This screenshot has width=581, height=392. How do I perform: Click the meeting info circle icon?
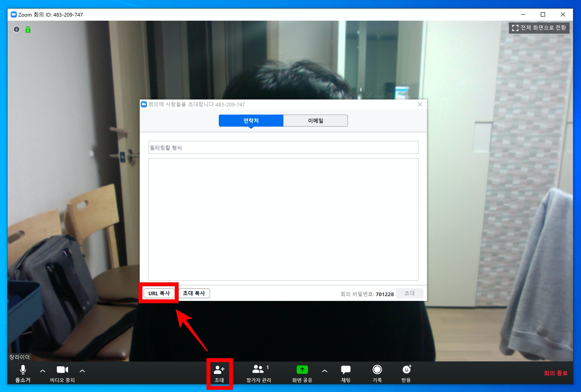[17, 30]
